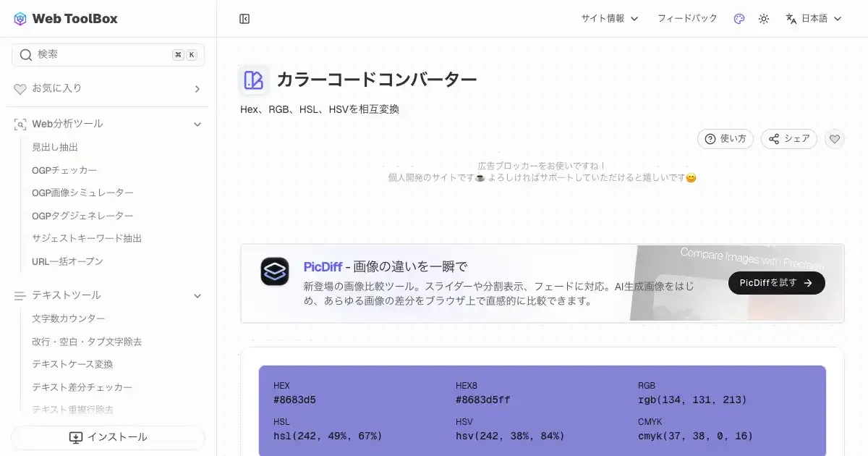
Task: Click the color converter page icon
Action: pos(254,80)
